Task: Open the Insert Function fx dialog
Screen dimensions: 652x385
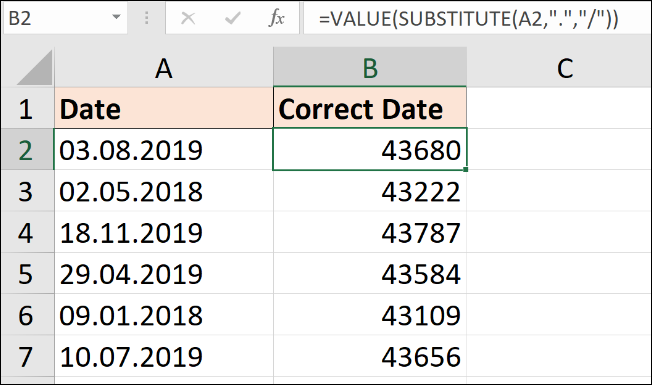Action: click(277, 18)
